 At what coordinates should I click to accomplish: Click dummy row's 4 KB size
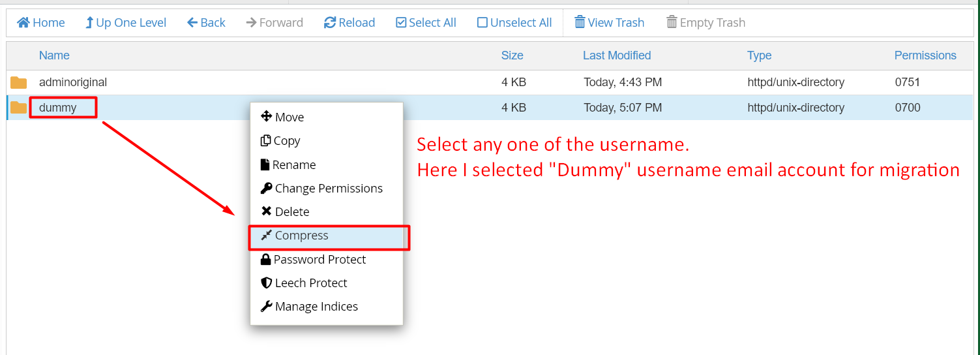click(514, 108)
